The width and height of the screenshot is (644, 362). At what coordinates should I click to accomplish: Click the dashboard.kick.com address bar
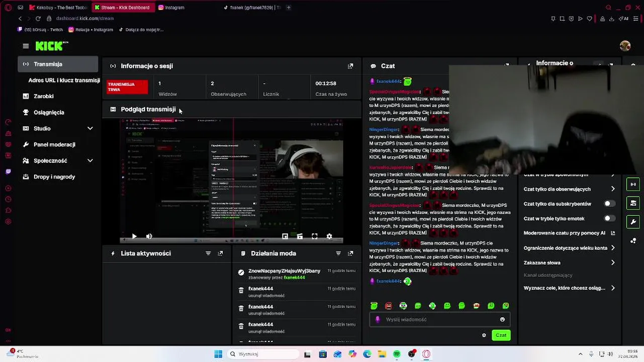click(x=85, y=19)
